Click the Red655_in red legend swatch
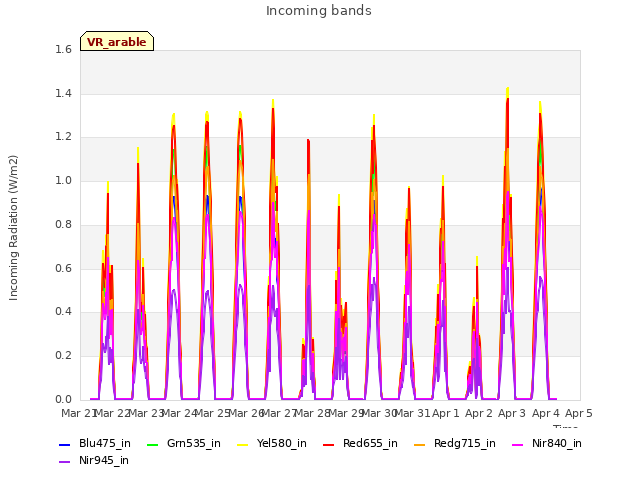Viewport: 640px width, 480px height. pos(329,444)
